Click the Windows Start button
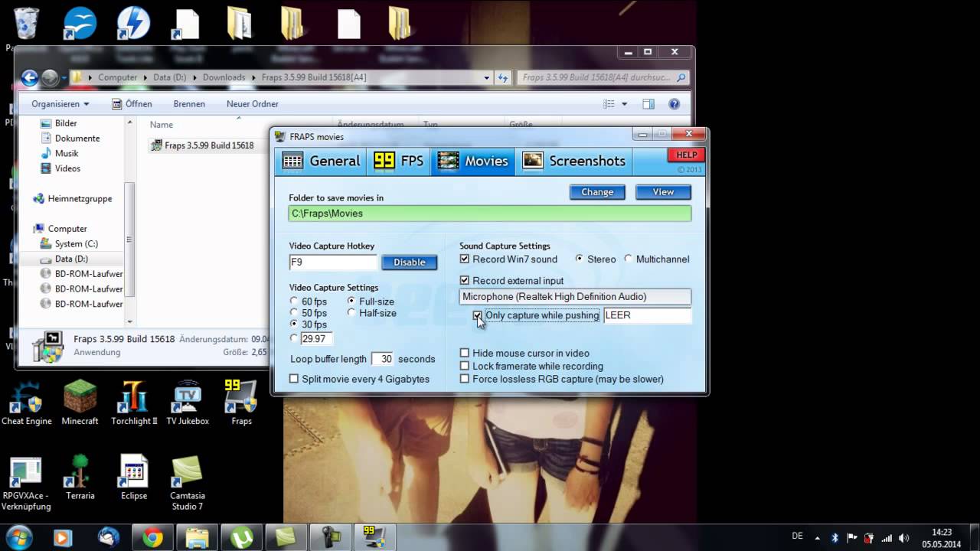The width and height of the screenshot is (980, 551). [18, 537]
